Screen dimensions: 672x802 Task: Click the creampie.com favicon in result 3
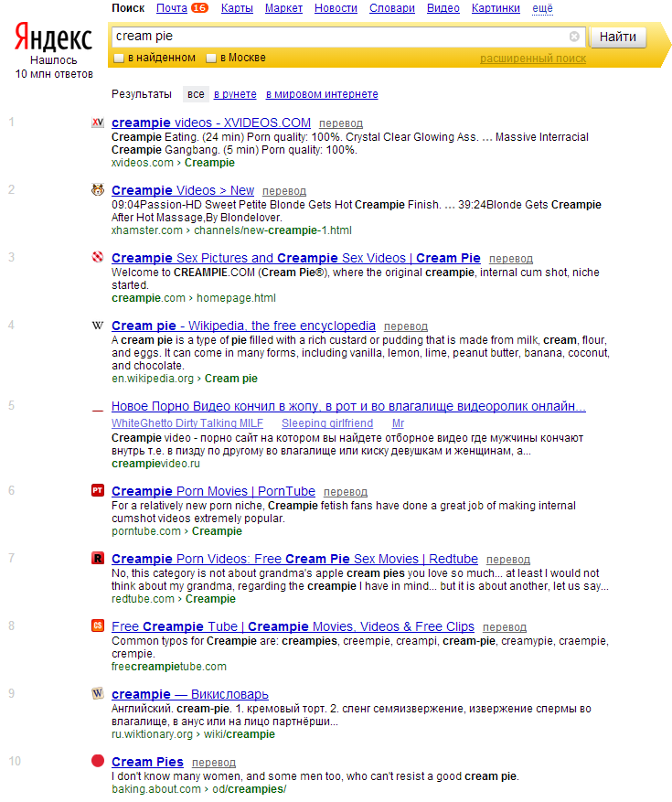tap(98, 257)
